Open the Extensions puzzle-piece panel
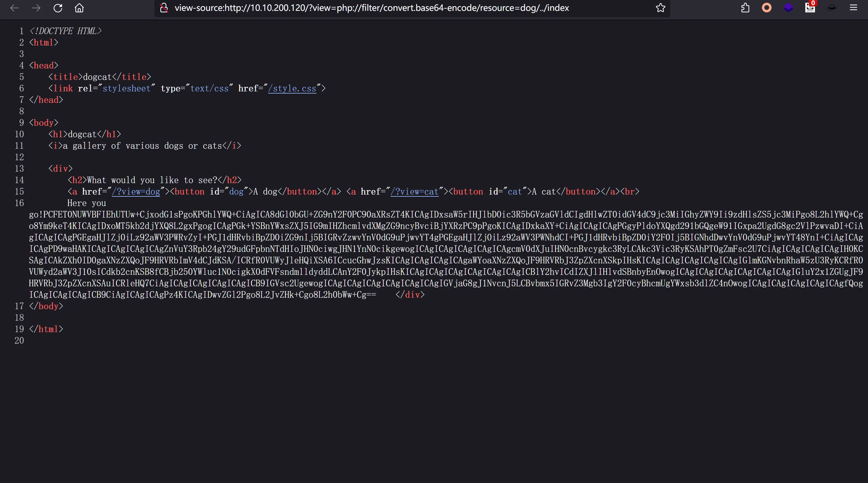868x483 pixels. pyautogui.click(x=745, y=8)
